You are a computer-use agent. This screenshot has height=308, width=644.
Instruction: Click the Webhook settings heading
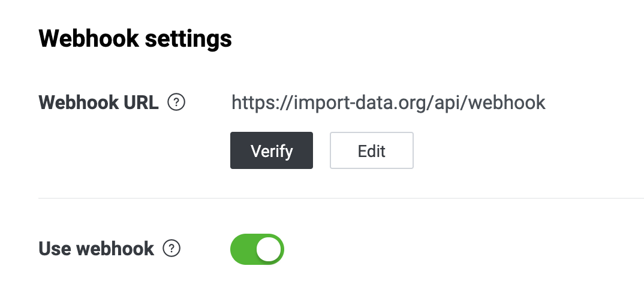pos(135,39)
